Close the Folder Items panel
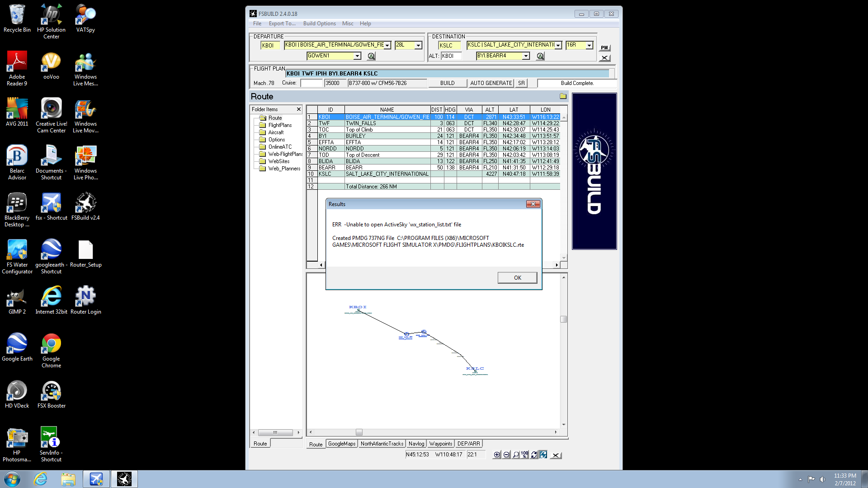Screen dimensions: 868x488 298,109
